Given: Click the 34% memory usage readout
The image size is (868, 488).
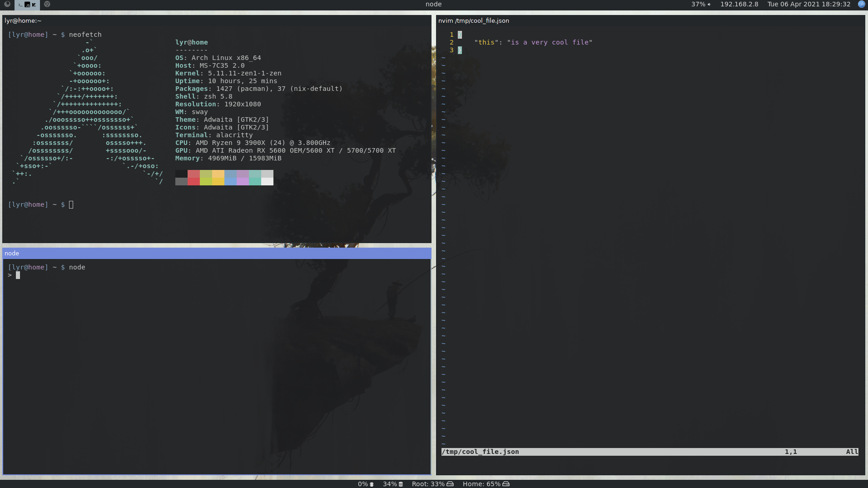Looking at the screenshot, I should (x=390, y=484).
